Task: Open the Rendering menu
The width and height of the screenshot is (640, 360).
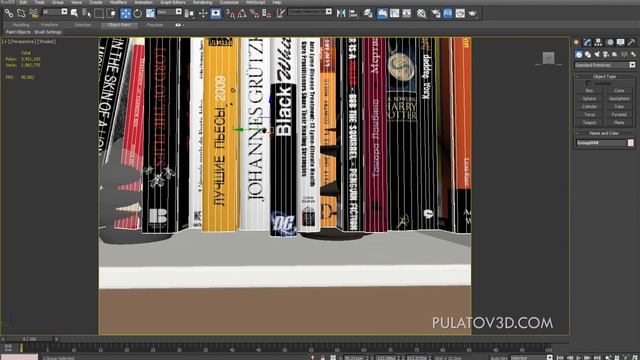Action: click(202, 2)
